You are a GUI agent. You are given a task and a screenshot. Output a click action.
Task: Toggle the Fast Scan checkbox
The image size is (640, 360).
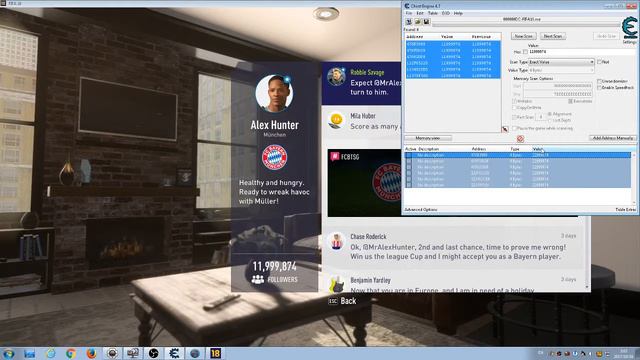coord(515,117)
